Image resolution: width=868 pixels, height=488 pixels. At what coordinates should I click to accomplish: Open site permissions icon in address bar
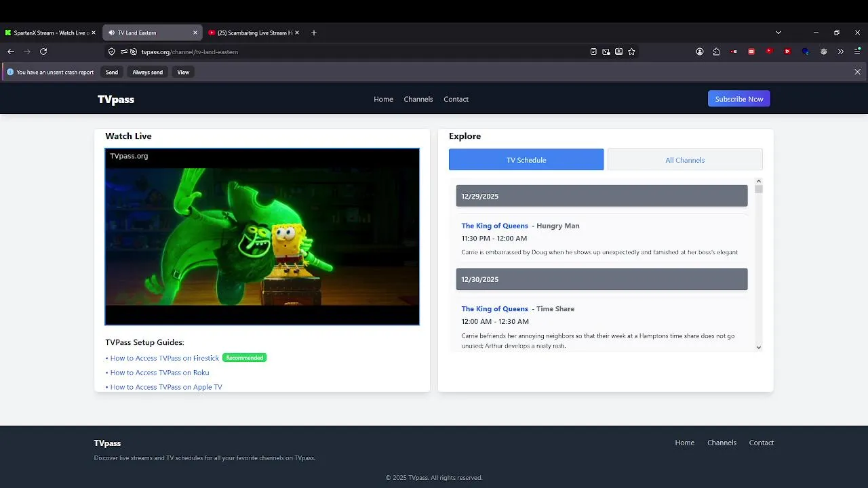point(124,52)
